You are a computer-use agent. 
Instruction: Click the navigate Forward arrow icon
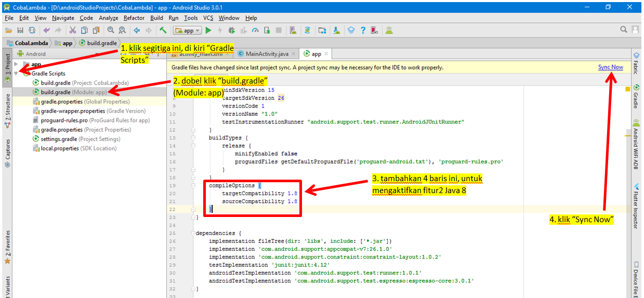[x=149, y=31]
